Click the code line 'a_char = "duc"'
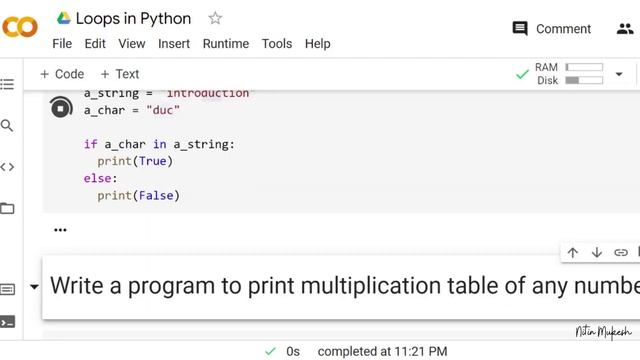Image resolution: width=640 pixels, height=360 pixels. [x=131, y=110]
